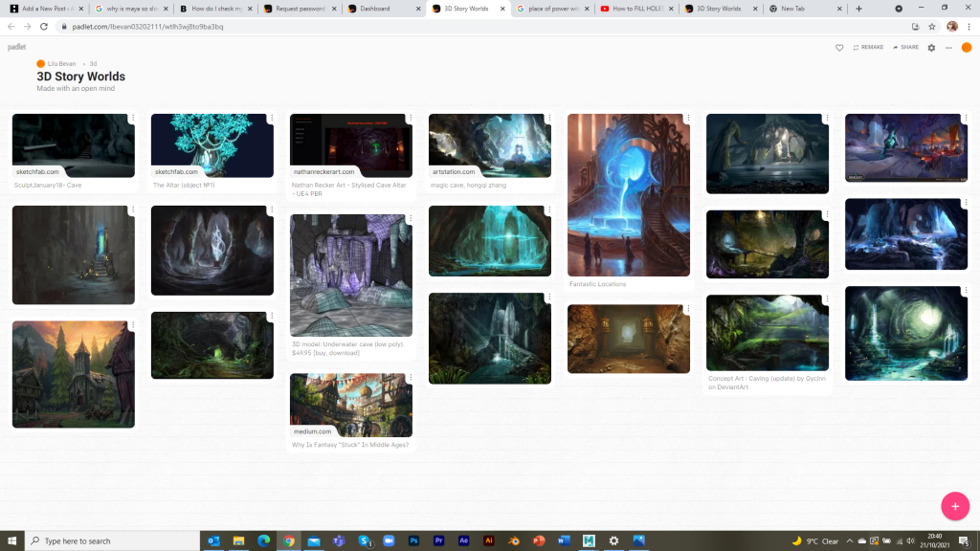The height and width of the screenshot is (551, 980).
Task: Add a new post with the pink plus button
Action: tap(955, 506)
